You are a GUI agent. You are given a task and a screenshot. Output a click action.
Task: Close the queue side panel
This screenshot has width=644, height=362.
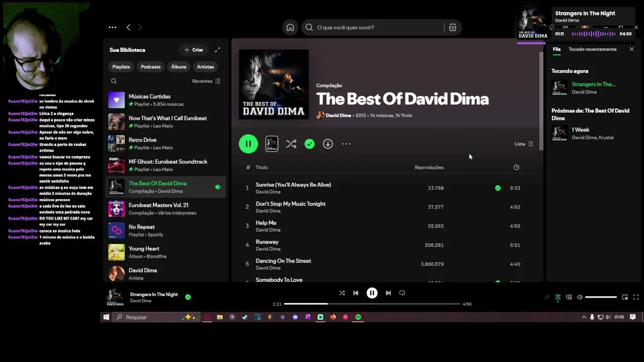coord(631,49)
